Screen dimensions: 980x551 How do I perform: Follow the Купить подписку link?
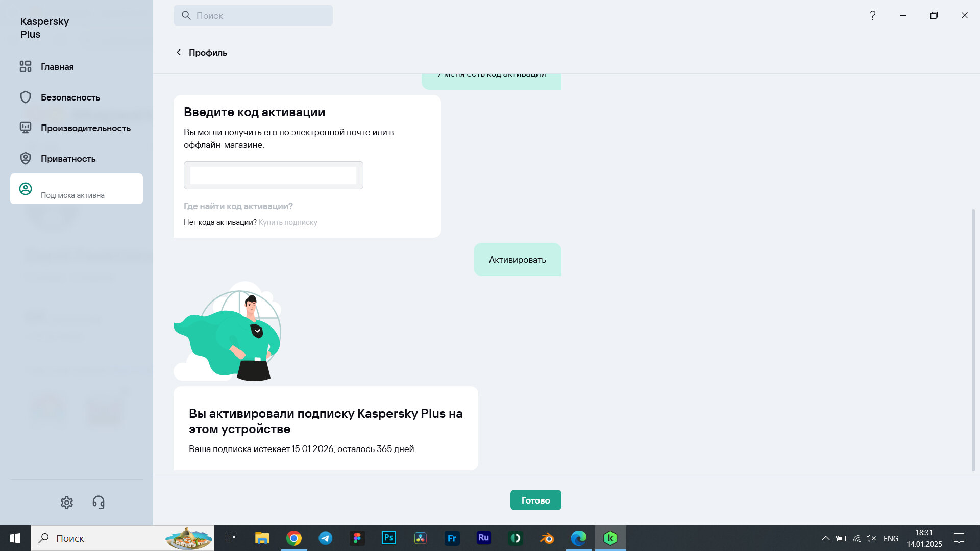tap(288, 222)
